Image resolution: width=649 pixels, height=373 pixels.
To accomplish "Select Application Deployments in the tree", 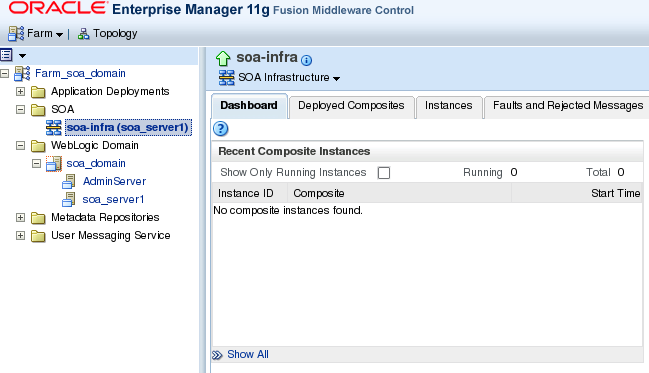I will point(110,91).
